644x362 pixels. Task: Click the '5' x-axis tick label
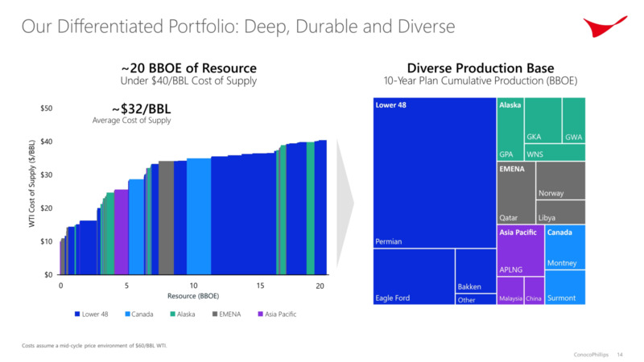coord(126,286)
